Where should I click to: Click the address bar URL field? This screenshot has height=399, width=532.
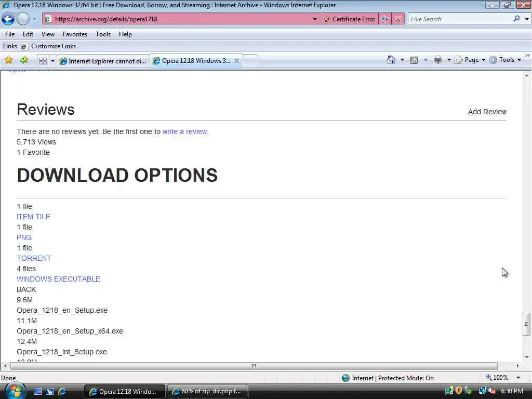click(x=177, y=19)
